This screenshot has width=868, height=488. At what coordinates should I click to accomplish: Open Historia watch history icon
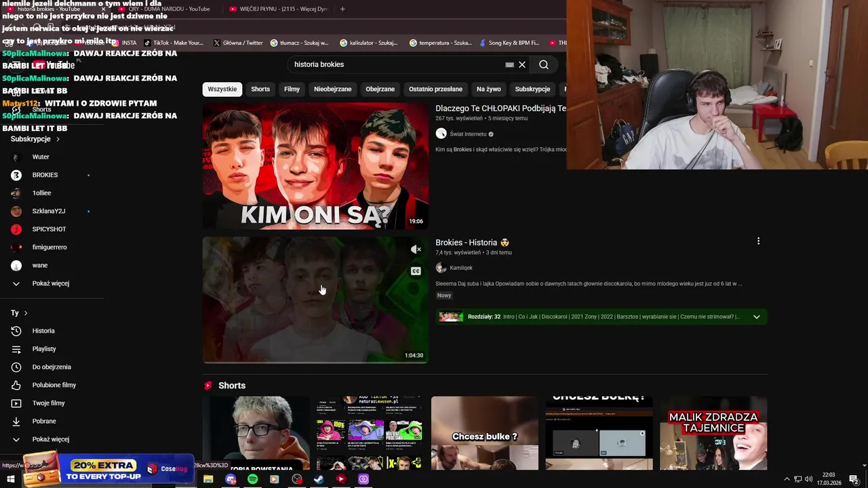(x=16, y=331)
